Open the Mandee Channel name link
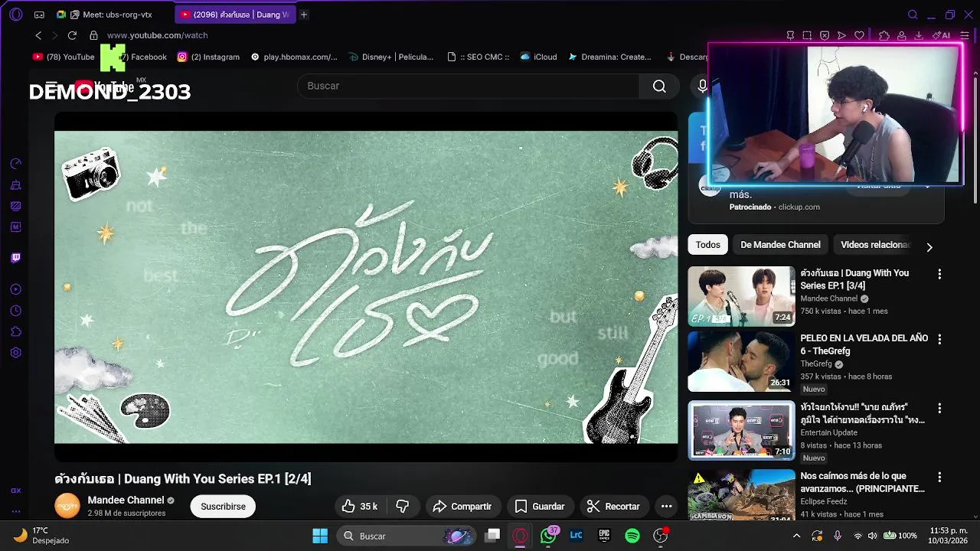 [x=126, y=500]
